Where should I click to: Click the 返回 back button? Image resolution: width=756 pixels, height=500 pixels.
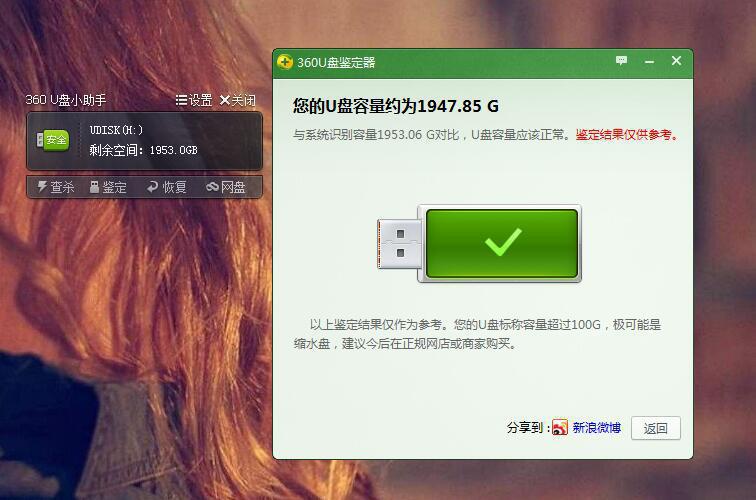coord(656,428)
